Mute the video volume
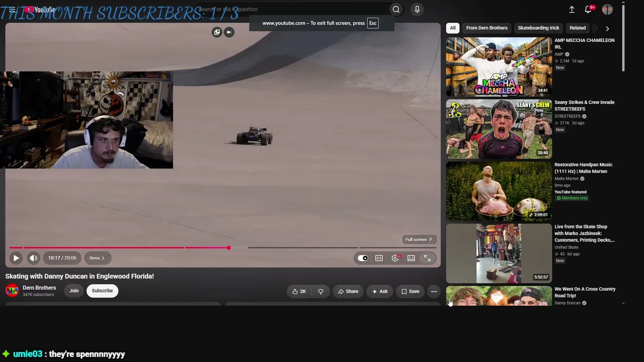Viewport: 644px width, 362px height. (33, 258)
